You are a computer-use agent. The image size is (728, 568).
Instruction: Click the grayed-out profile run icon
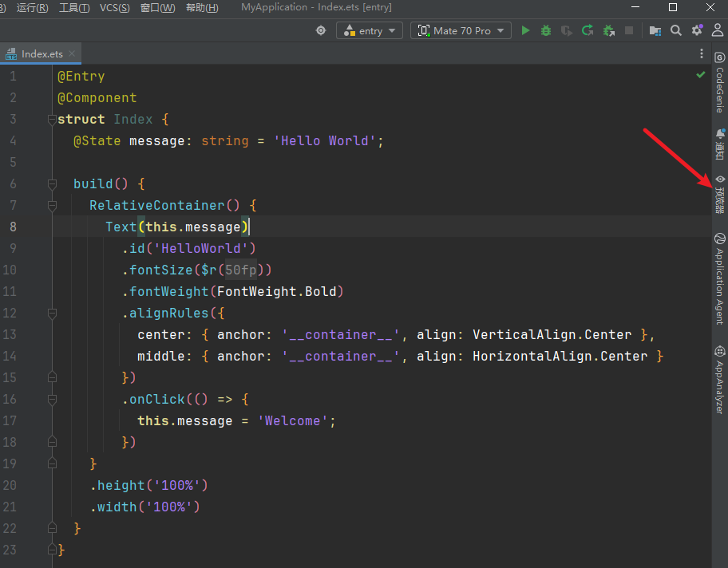pyautogui.click(x=567, y=30)
